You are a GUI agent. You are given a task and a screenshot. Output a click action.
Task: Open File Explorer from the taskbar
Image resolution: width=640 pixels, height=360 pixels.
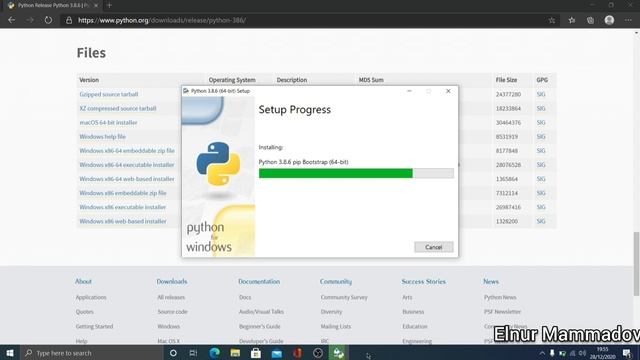tap(235, 353)
